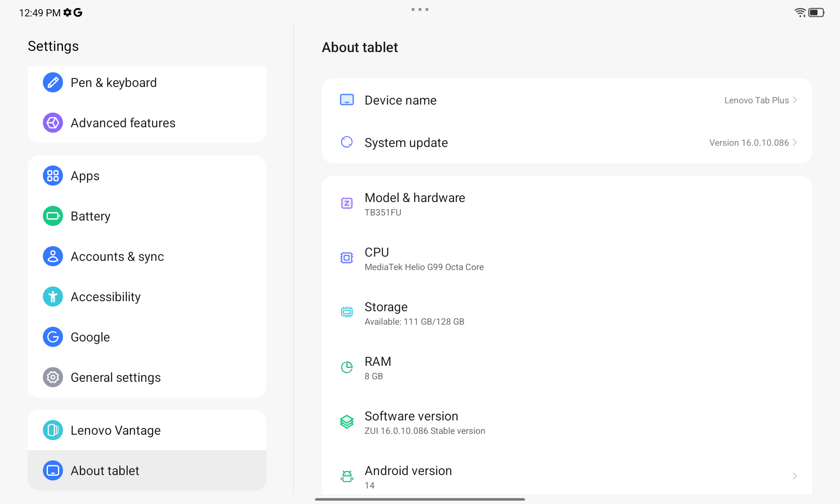This screenshot has width=840, height=504.
Task: Open General settings entry
Action: [x=147, y=377]
